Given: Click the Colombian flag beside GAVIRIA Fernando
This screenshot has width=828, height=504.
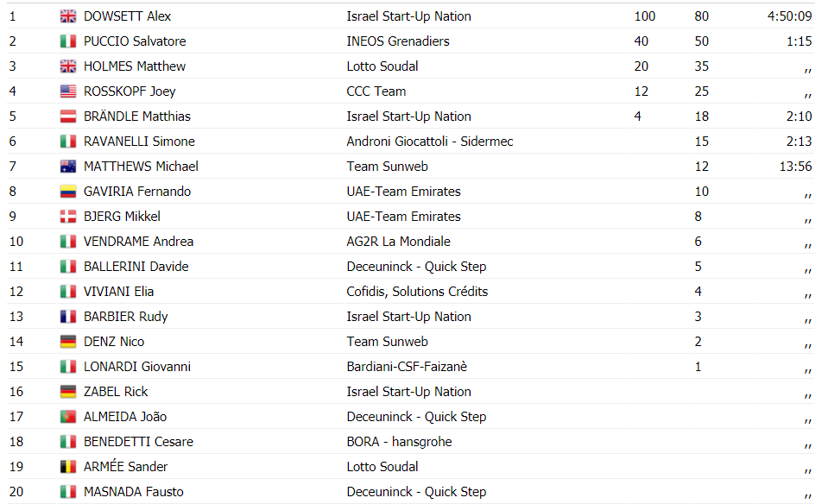Looking at the screenshot, I should [68, 192].
